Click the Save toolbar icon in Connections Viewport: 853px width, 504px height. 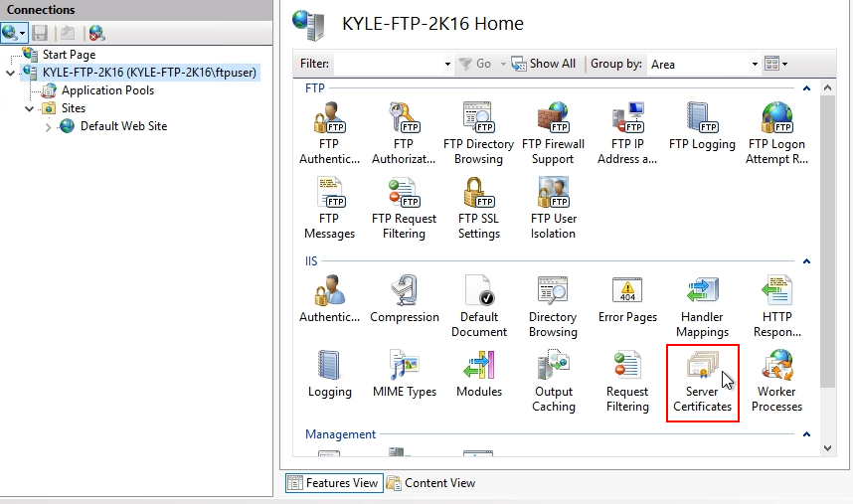tap(40, 33)
